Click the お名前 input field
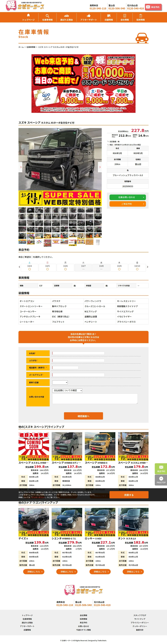 point(78,353)
